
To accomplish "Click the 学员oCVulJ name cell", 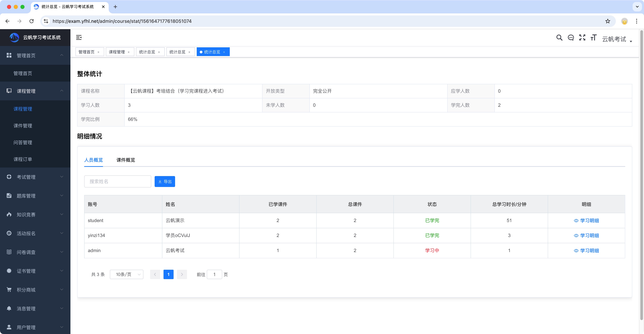I will click(178, 235).
